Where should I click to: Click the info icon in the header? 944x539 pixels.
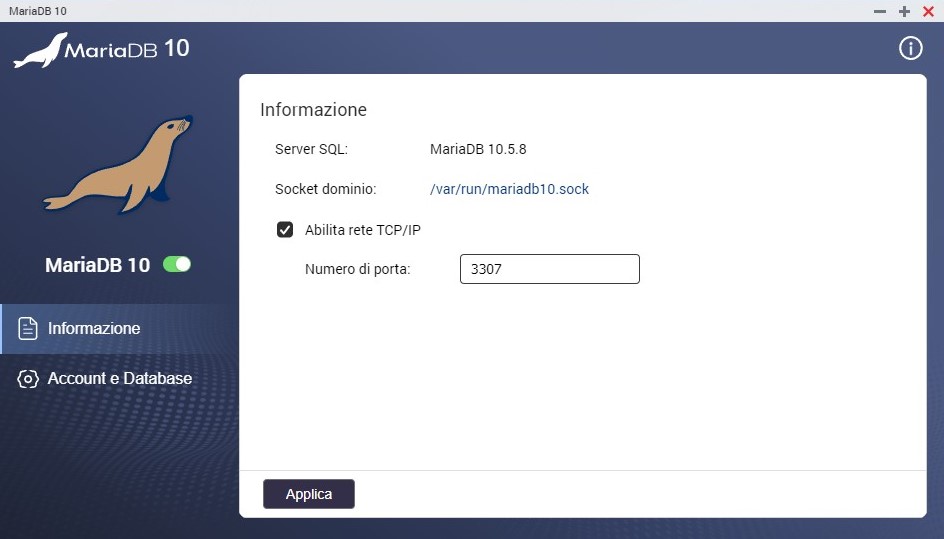(x=910, y=48)
